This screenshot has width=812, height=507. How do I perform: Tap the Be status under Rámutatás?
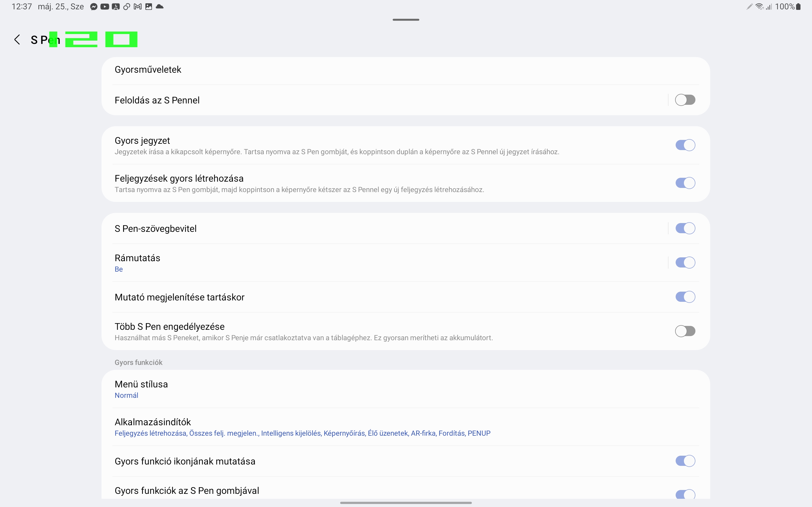pyautogui.click(x=119, y=269)
